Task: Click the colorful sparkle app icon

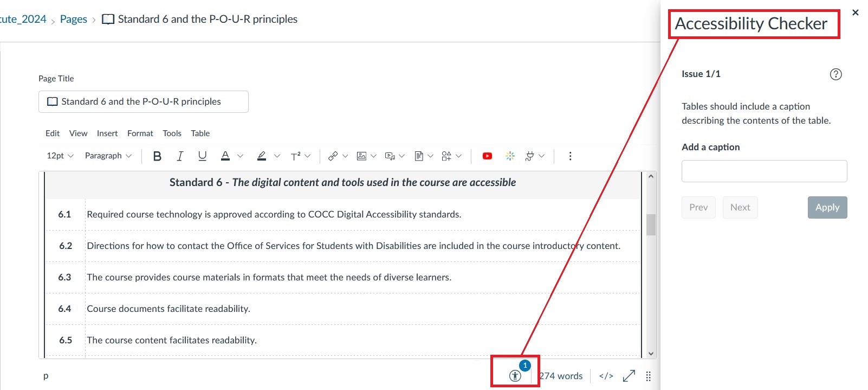Action: click(x=510, y=156)
